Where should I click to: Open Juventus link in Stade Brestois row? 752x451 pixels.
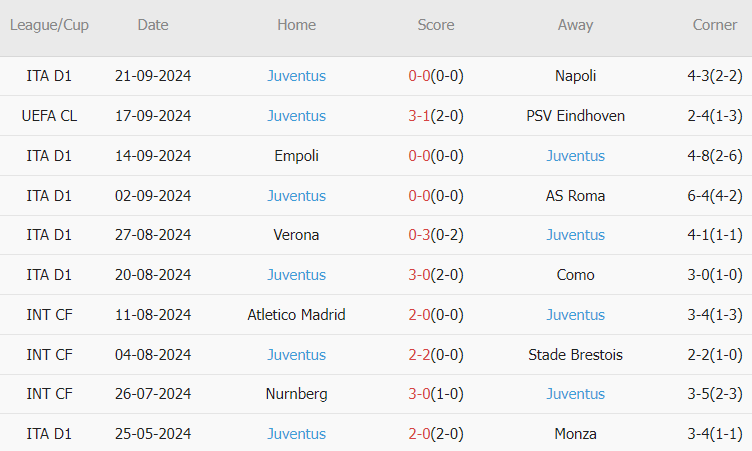pyautogui.click(x=296, y=354)
